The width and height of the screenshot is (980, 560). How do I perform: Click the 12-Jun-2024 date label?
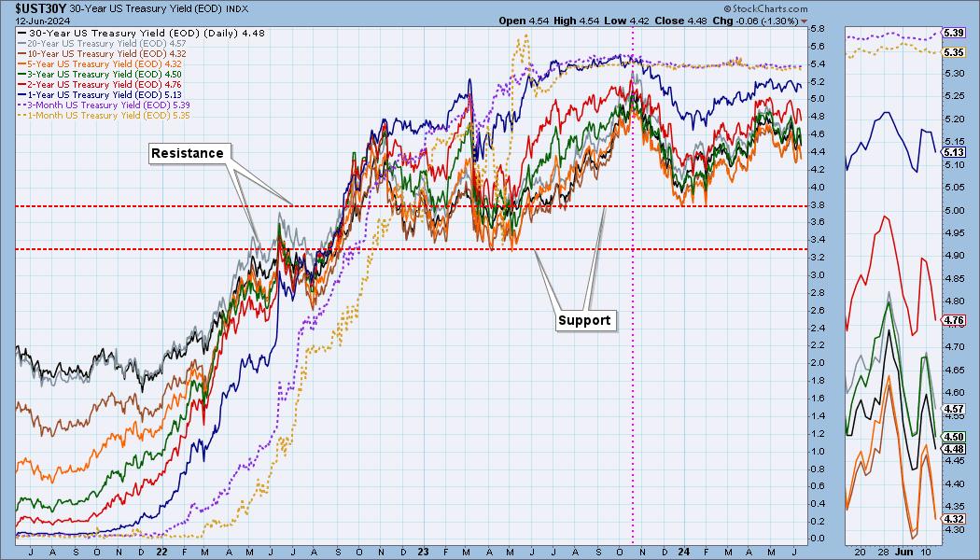[43, 21]
